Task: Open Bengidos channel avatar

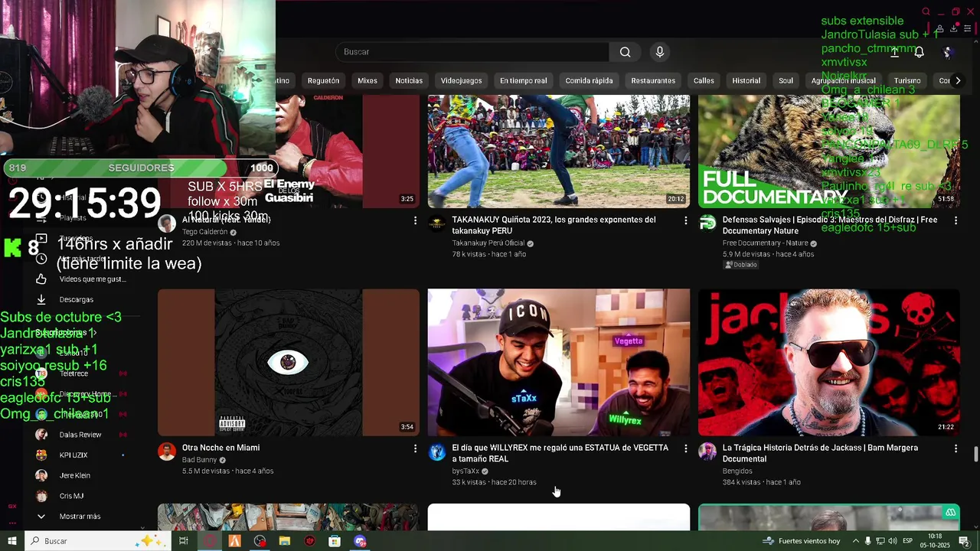Action: point(707,452)
